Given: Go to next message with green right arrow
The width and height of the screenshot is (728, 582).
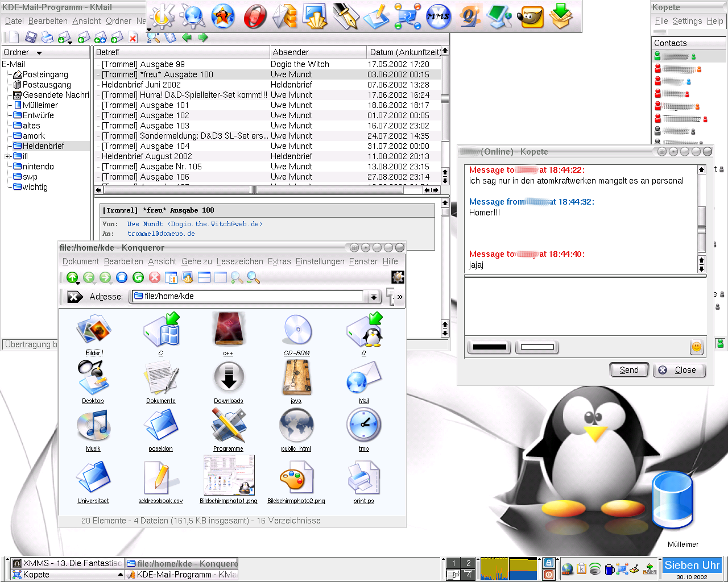Looking at the screenshot, I should [x=203, y=38].
